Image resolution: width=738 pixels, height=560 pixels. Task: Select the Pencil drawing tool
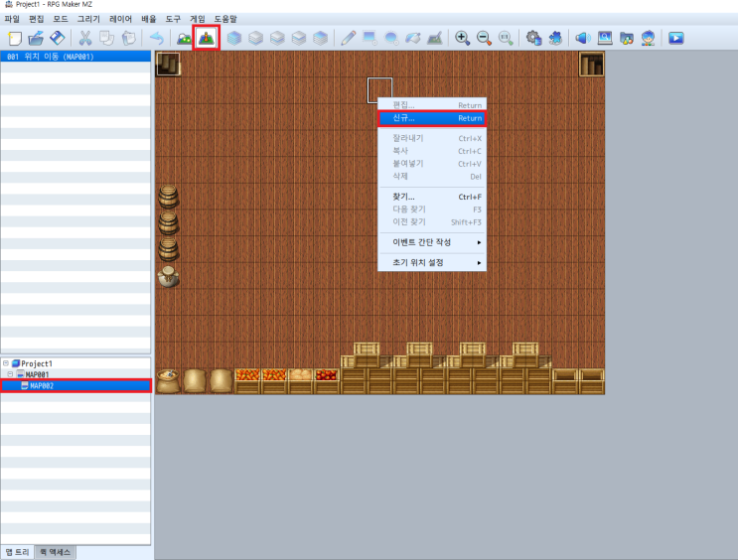point(349,38)
